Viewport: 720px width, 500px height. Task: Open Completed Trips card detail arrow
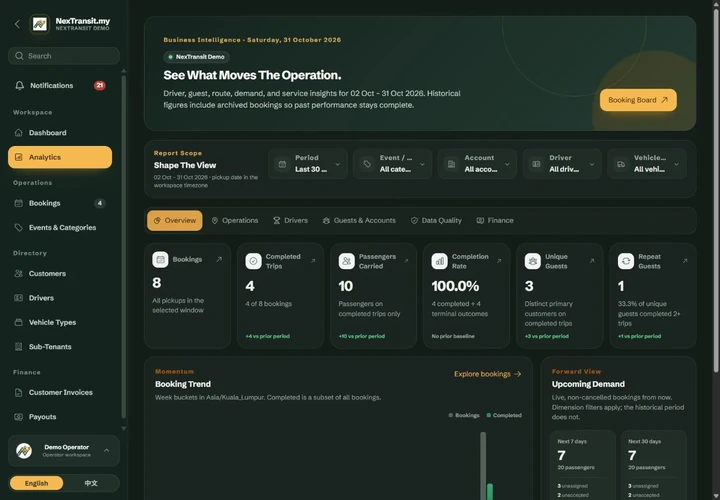click(x=313, y=261)
